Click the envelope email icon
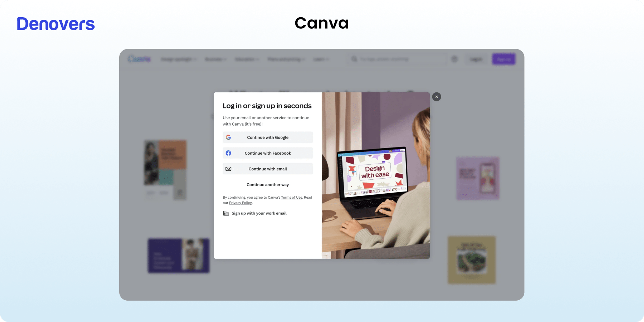644x322 pixels. click(228, 169)
